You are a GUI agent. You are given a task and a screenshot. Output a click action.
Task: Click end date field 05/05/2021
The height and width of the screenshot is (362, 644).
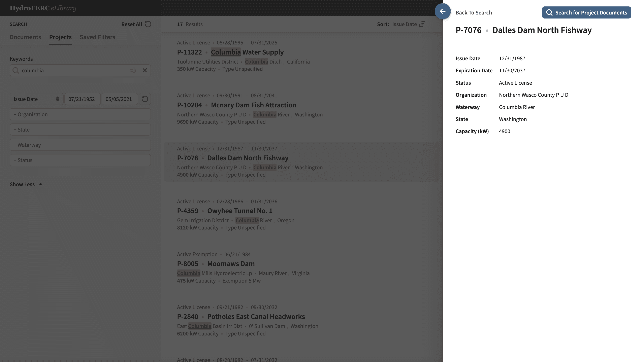[120, 99]
